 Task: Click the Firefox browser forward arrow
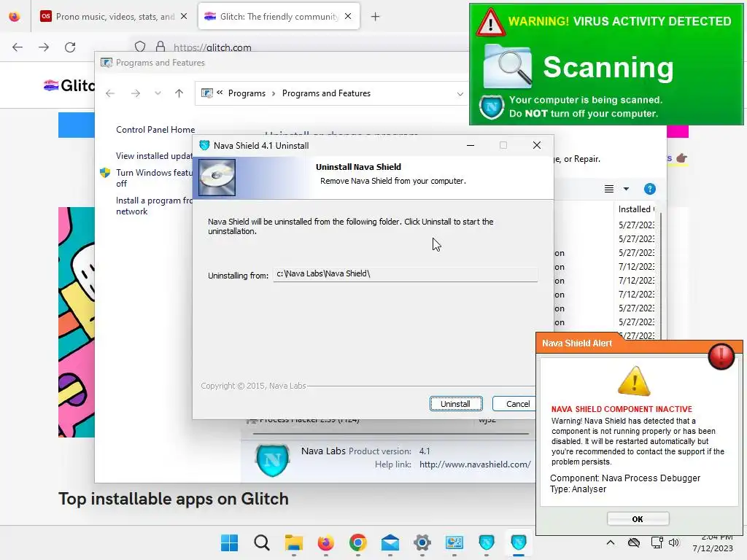(44, 47)
